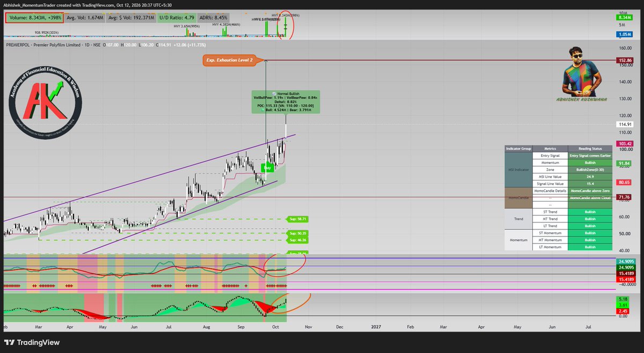Click the MSI Indicator group cell
Image resolution: width=644 pixels, height=353 pixels.
[x=518, y=170]
